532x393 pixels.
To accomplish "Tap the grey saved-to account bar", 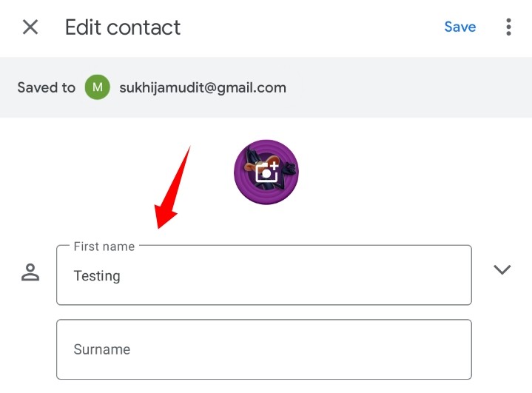I will [x=407, y=87].
